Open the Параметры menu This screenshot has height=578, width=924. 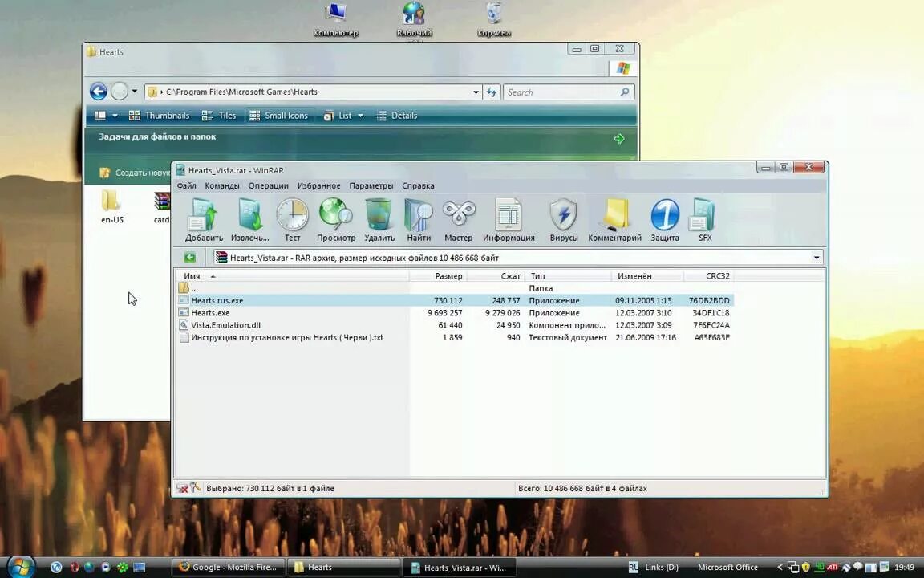pyautogui.click(x=371, y=185)
